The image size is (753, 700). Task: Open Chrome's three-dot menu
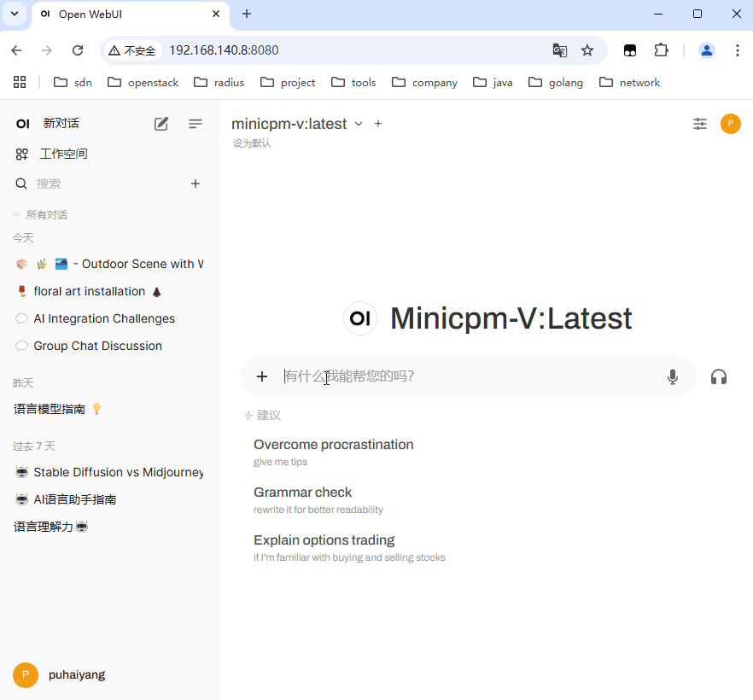coord(737,50)
